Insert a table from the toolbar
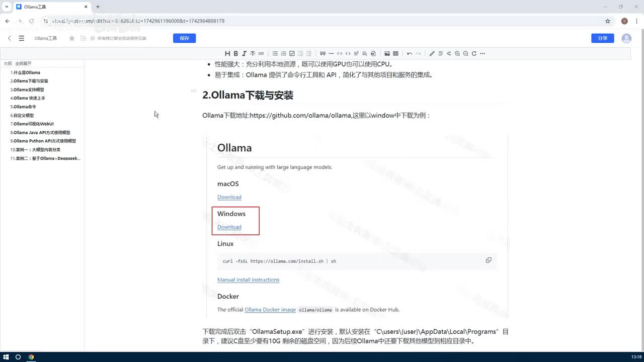This screenshot has width=644, height=362. click(x=395, y=53)
